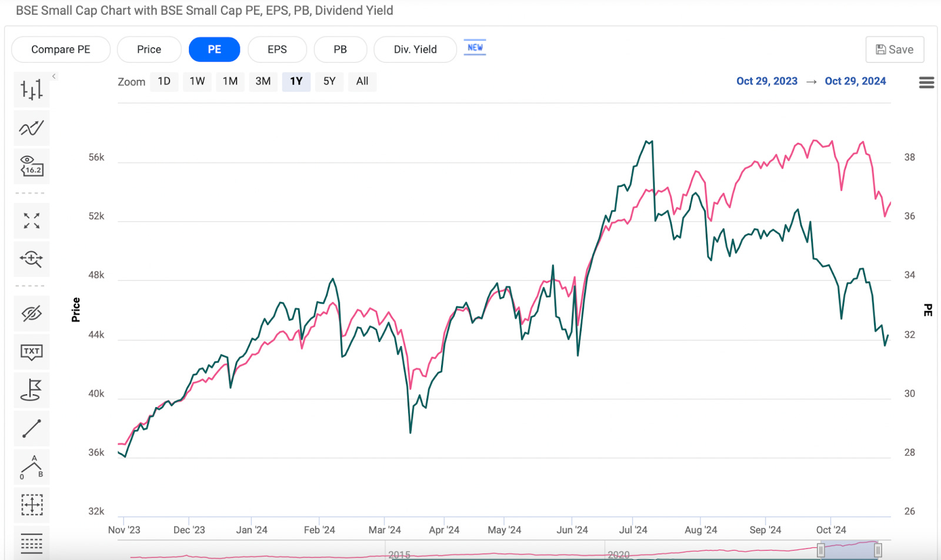Click the Mar '24 axis label
The image size is (941, 560).
pyautogui.click(x=385, y=529)
